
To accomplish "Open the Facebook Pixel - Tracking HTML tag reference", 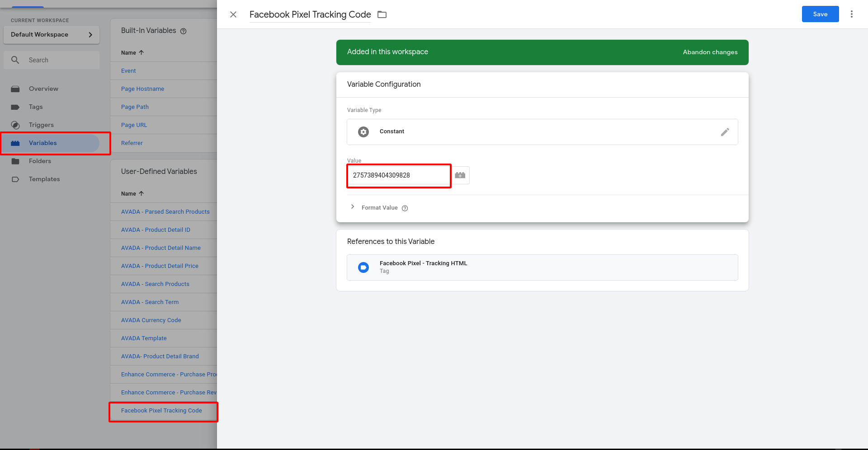I will (x=542, y=267).
